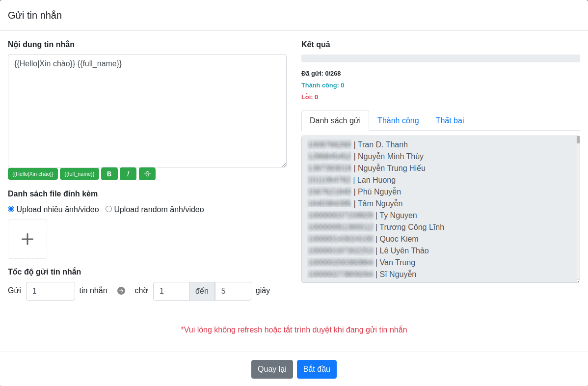Image resolution: width=588 pixels, height=386 pixels.
Task: Select Upload nhiều ảnh/video radio option
Action: (x=11, y=209)
